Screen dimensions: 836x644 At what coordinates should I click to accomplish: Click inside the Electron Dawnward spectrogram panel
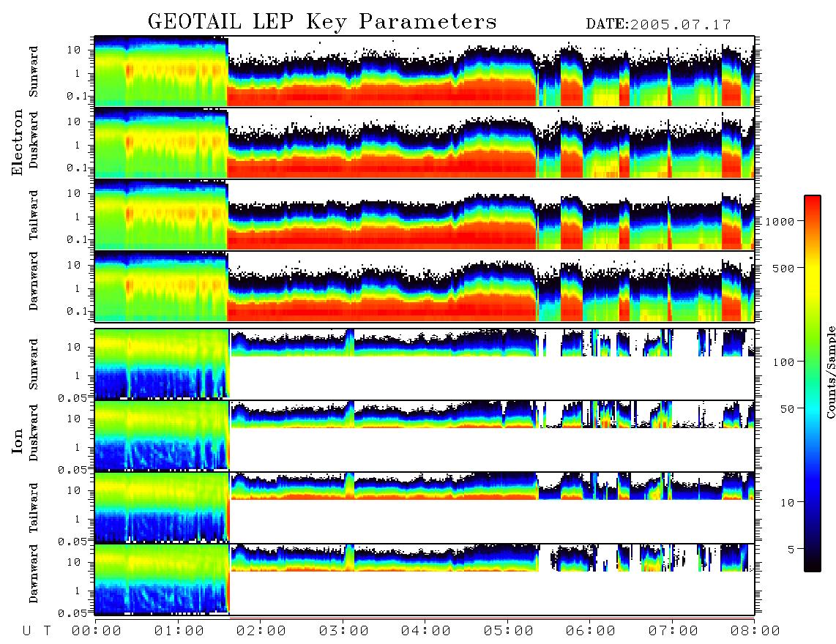point(425,286)
